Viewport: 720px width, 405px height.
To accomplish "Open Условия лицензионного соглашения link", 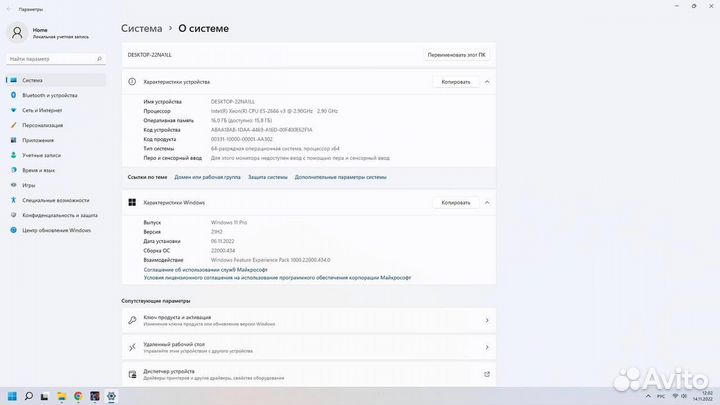I will [277, 277].
